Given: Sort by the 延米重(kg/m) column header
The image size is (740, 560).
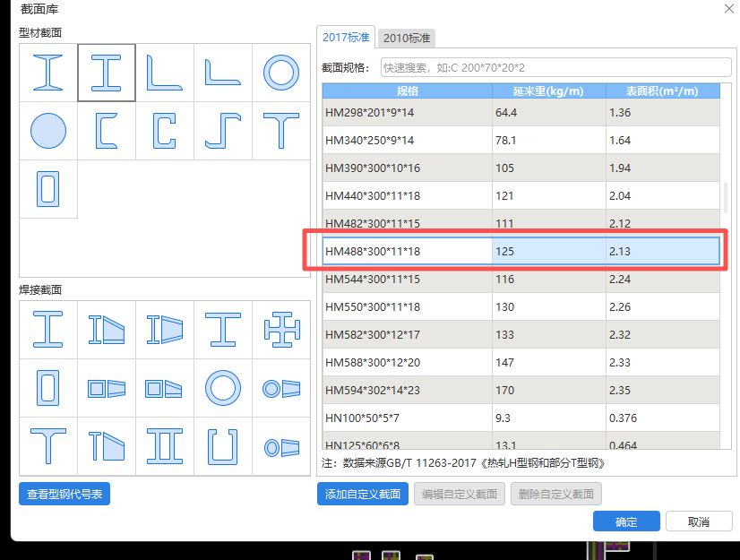Looking at the screenshot, I should 549,91.
